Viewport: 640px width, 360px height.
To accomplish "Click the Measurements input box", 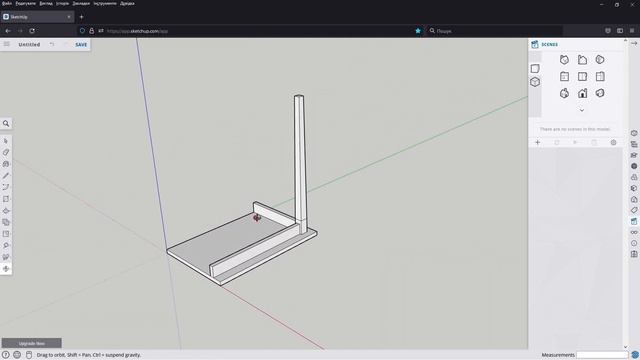I will click(x=602, y=355).
